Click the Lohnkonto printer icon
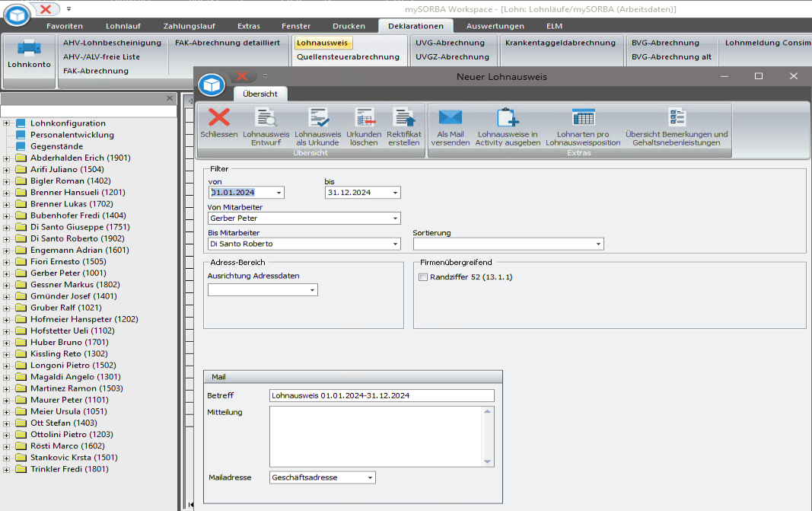The height and width of the screenshot is (511, 812). click(x=29, y=48)
